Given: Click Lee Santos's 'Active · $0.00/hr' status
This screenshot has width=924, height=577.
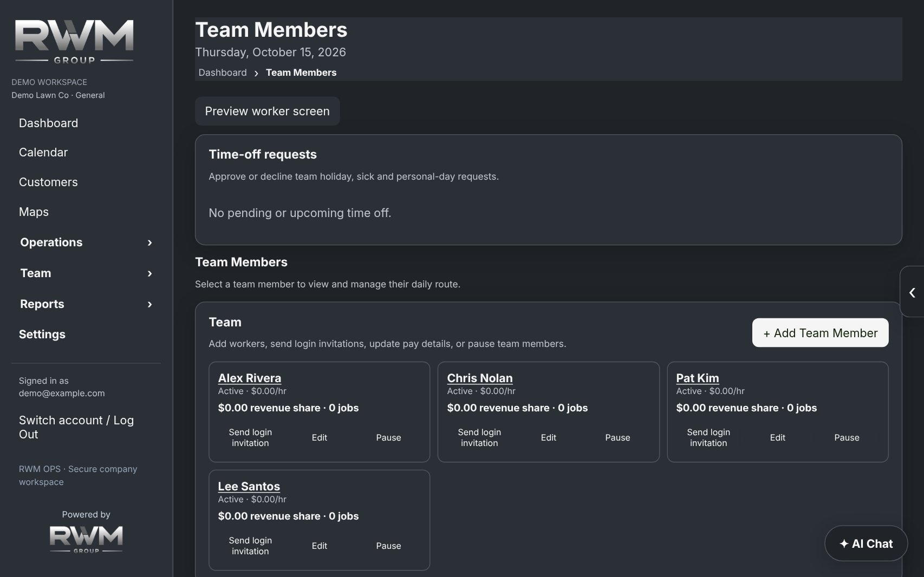Looking at the screenshot, I should point(252,499).
